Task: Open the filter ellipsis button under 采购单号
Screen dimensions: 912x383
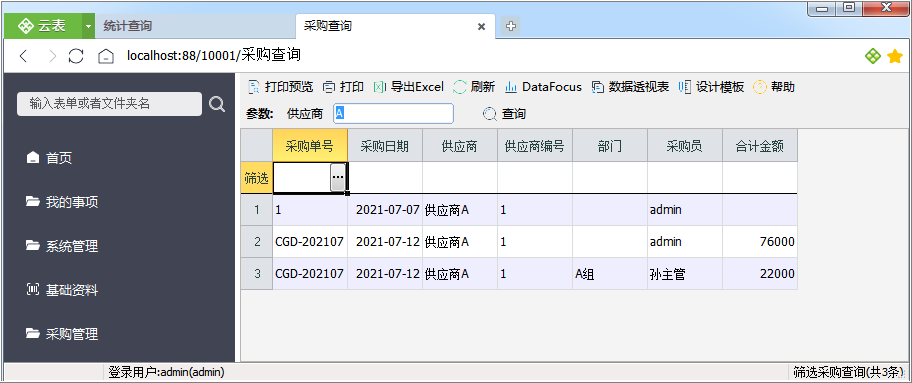Action: click(338, 177)
